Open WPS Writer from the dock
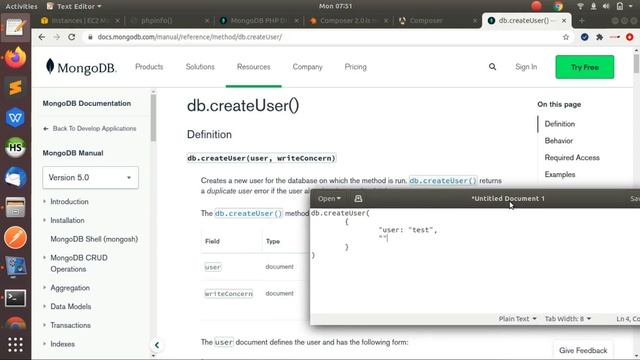640x360 pixels. (x=16, y=118)
